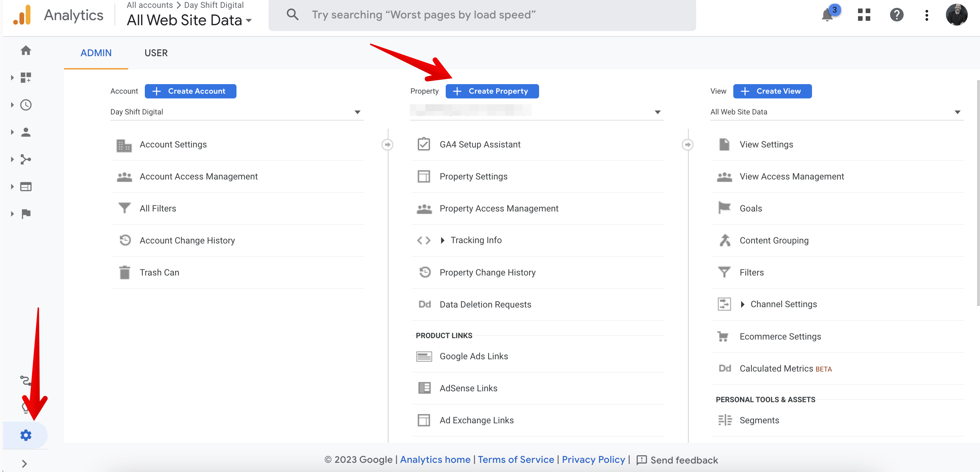Screen dimensions: 980x472
Task: Click the user profile avatar
Action: pyautogui.click(x=956, y=15)
